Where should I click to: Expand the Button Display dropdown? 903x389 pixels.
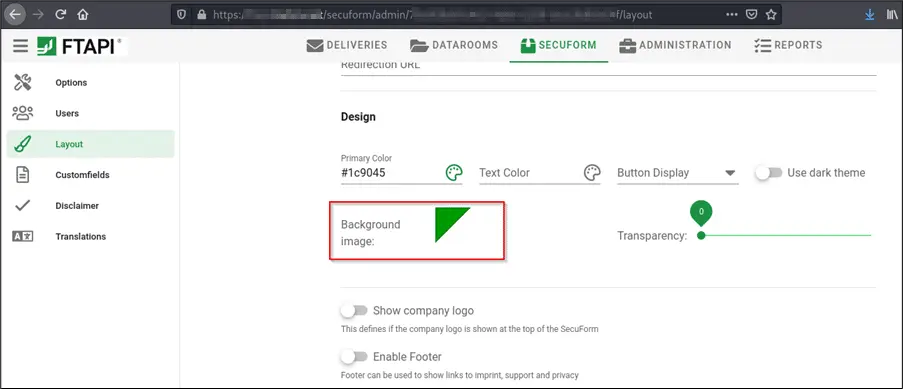[x=678, y=172]
